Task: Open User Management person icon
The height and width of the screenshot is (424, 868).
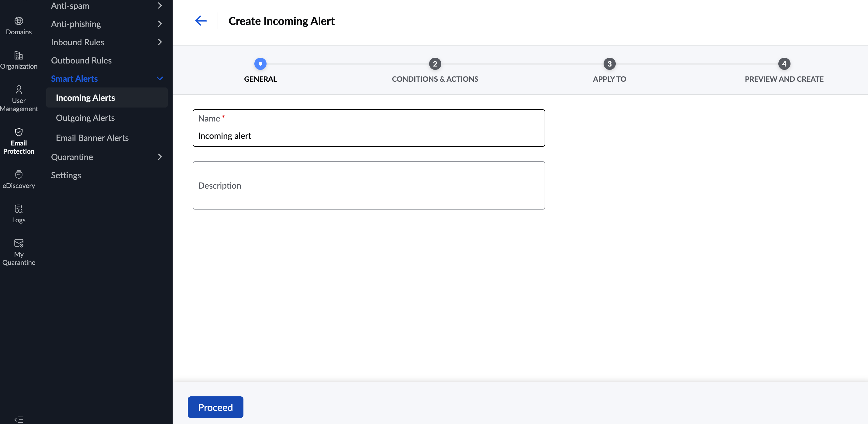Action: (19, 90)
